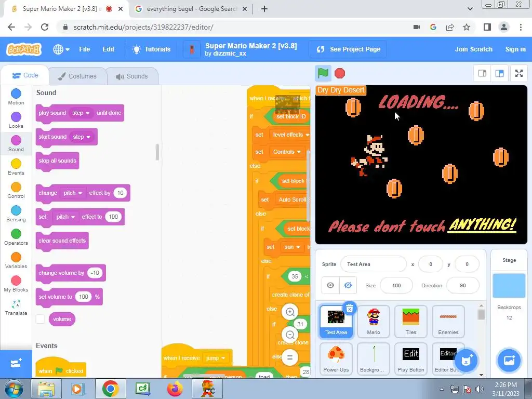Open the Variables block category
The height and width of the screenshot is (399, 532).
click(16, 261)
